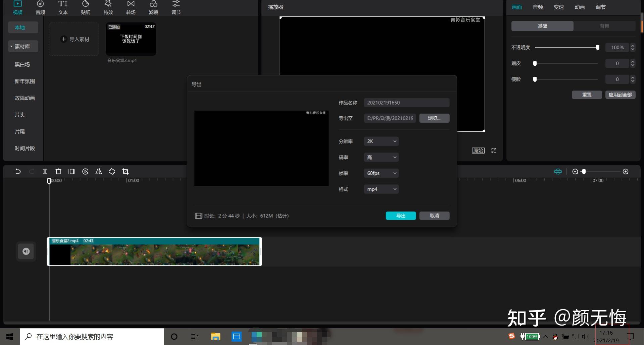Open the volume control in system tray
The image size is (644, 345).
click(586, 337)
